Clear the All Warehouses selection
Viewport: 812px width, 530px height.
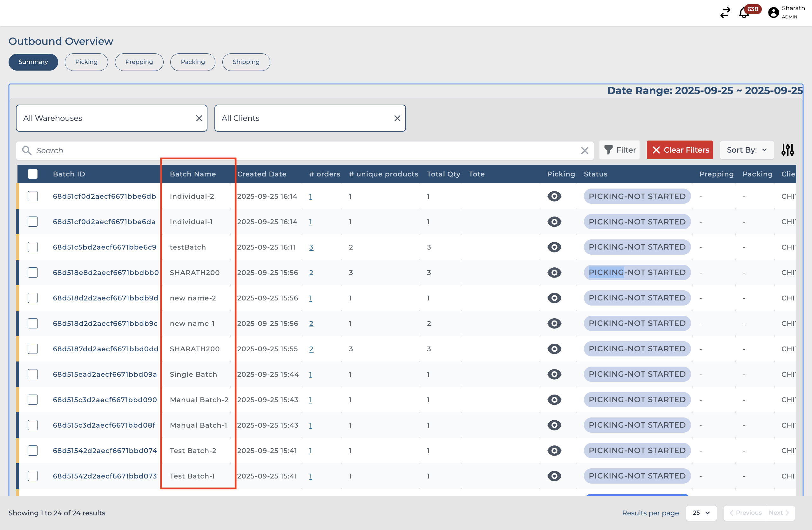coord(199,118)
